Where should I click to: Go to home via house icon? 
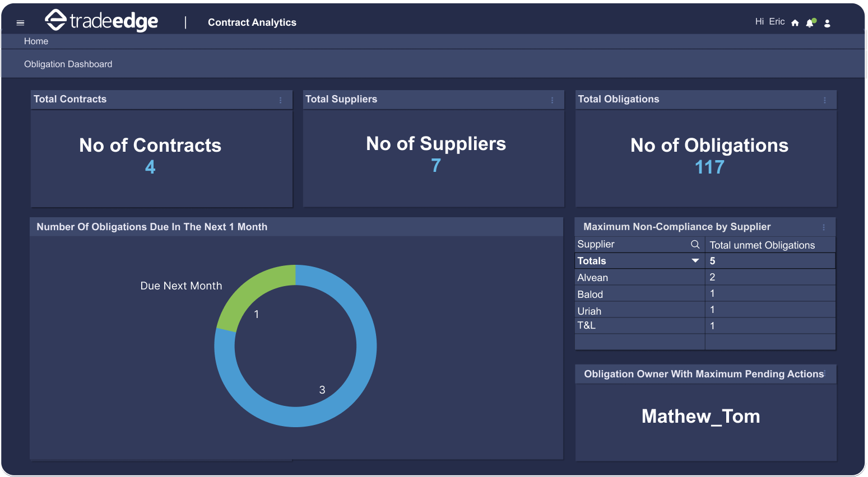click(795, 23)
